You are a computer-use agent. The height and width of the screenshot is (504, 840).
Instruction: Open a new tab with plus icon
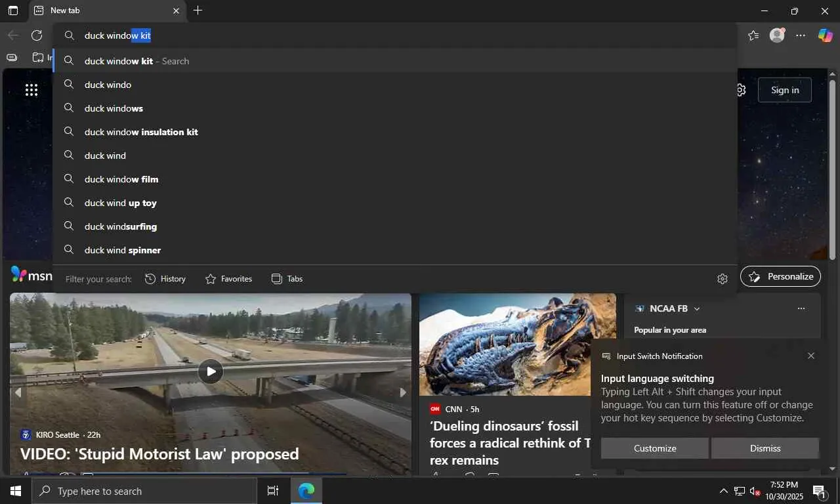(198, 10)
